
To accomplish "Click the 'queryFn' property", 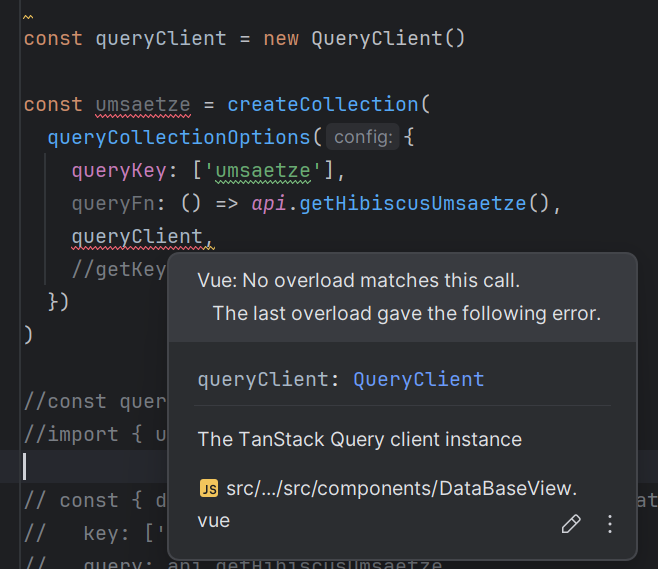I will [x=113, y=204].
